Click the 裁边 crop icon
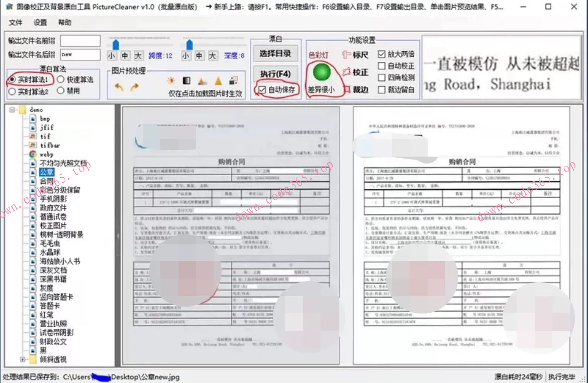588x383 pixels. pyautogui.click(x=348, y=88)
